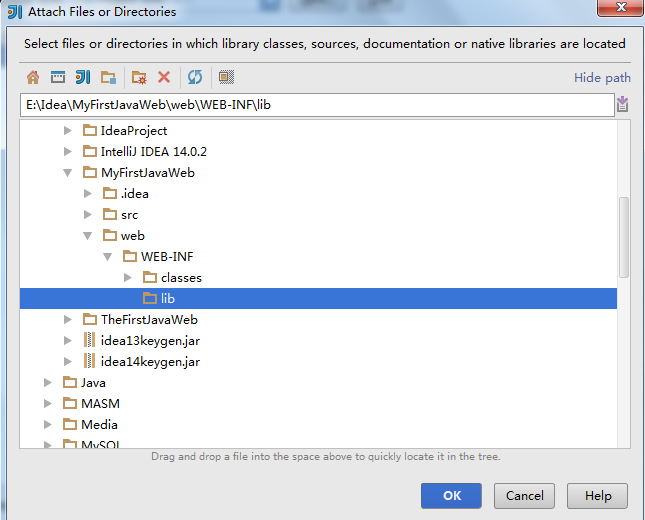Collapse the MyFirstJavaWeb folder

[x=68, y=173]
